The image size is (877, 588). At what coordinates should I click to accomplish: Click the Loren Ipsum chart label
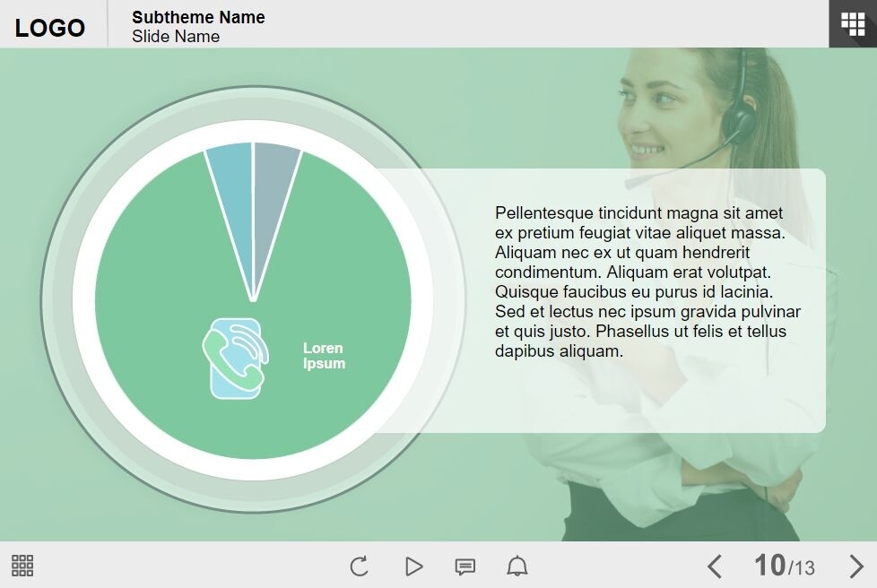(324, 356)
